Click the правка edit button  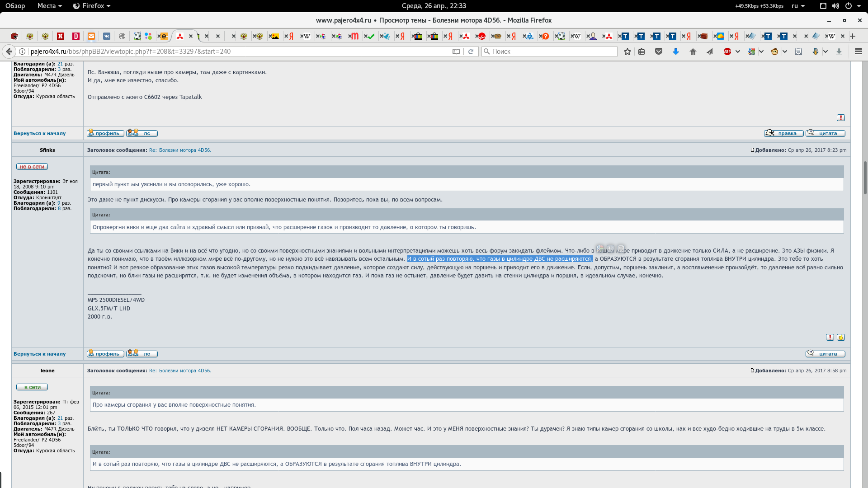coord(783,133)
